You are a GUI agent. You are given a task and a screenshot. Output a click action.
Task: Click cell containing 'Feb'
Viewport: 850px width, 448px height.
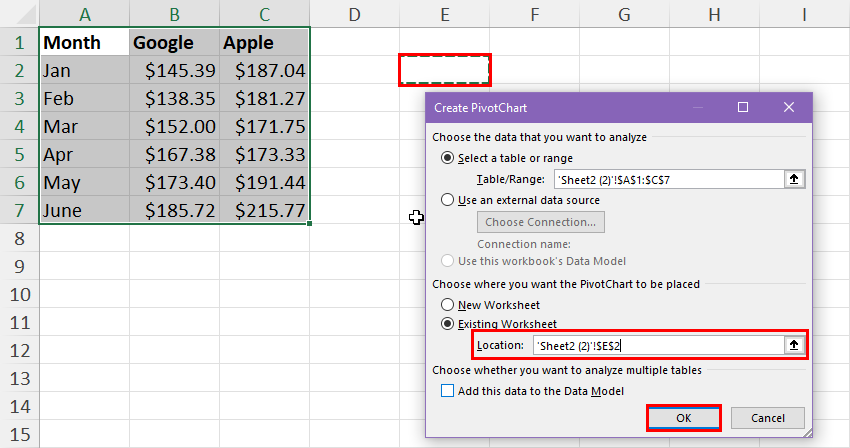coord(85,98)
